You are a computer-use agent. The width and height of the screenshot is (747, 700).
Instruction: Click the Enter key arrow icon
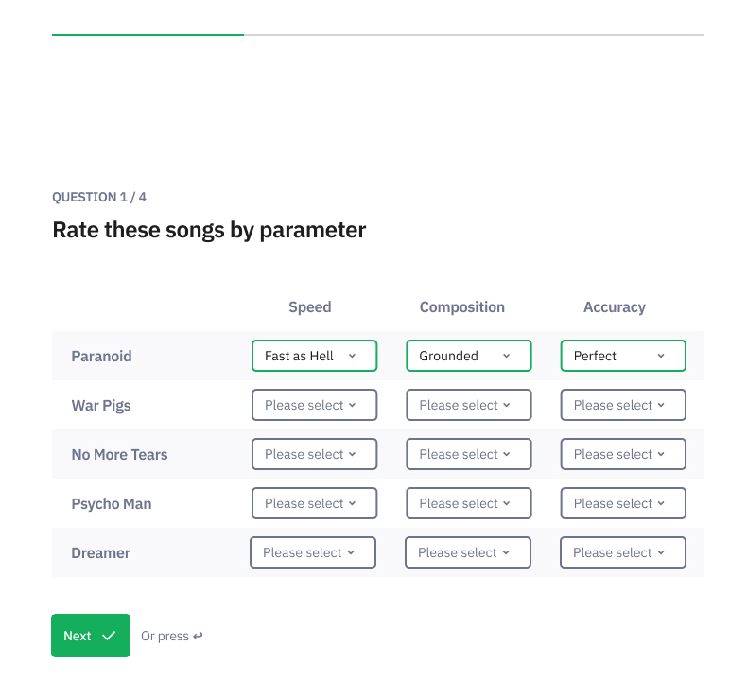[198, 636]
